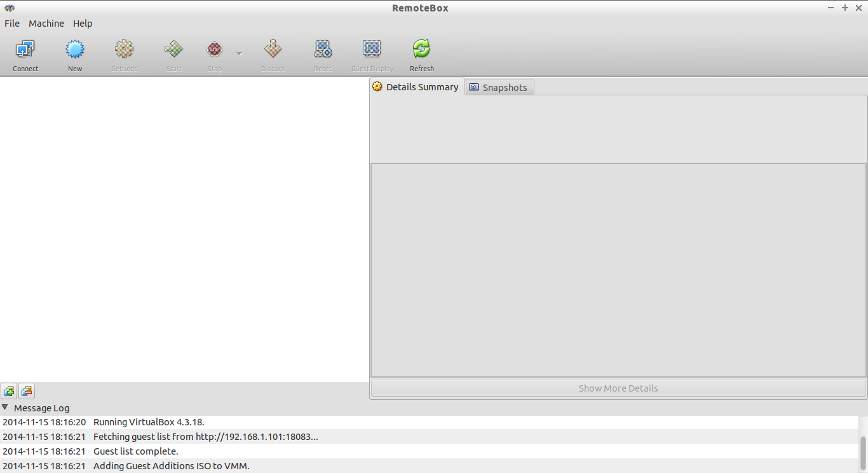Click Show More Details button
Screen dimensions: 868x473
pyautogui.click(x=618, y=388)
